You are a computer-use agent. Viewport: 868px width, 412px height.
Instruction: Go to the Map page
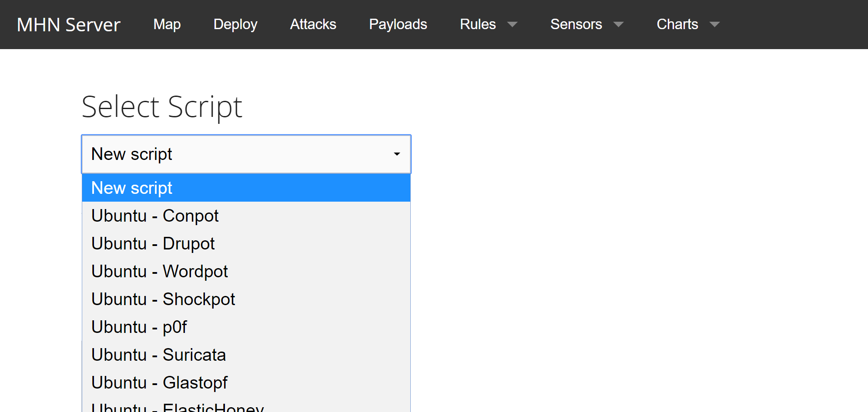[167, 24]
